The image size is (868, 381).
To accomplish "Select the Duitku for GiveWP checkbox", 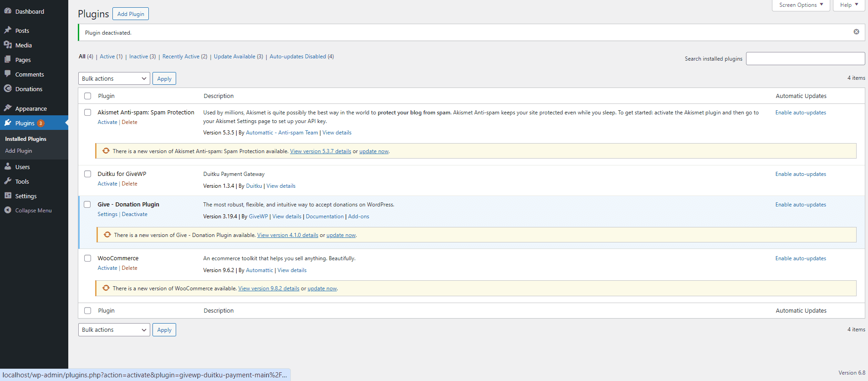I will coord(87,174).
